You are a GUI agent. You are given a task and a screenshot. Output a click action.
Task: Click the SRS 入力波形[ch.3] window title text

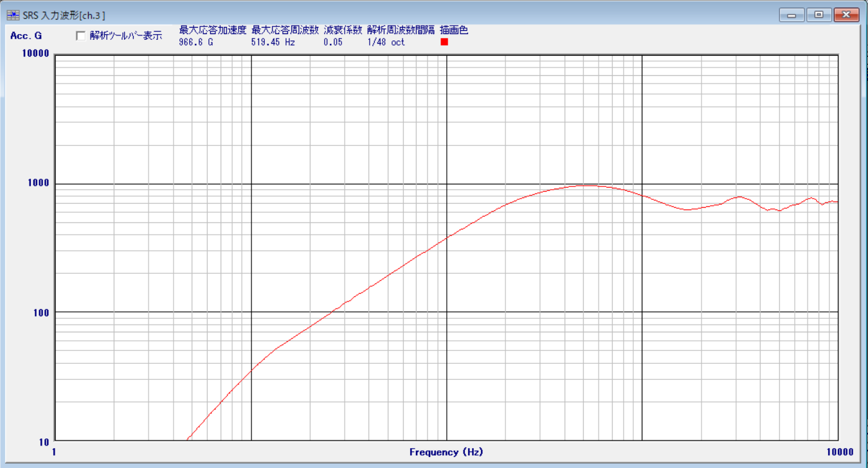point(64,15)
